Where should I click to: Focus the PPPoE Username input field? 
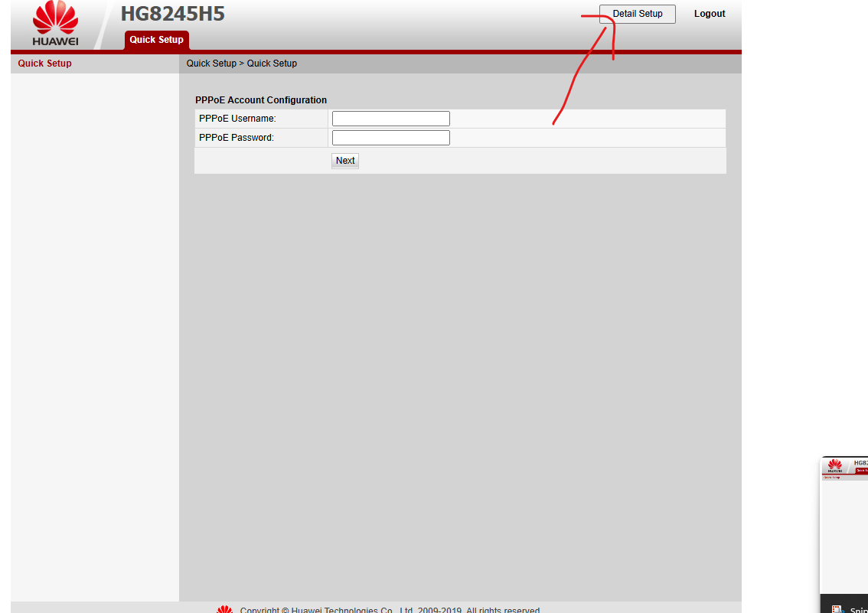pos(391,119)
